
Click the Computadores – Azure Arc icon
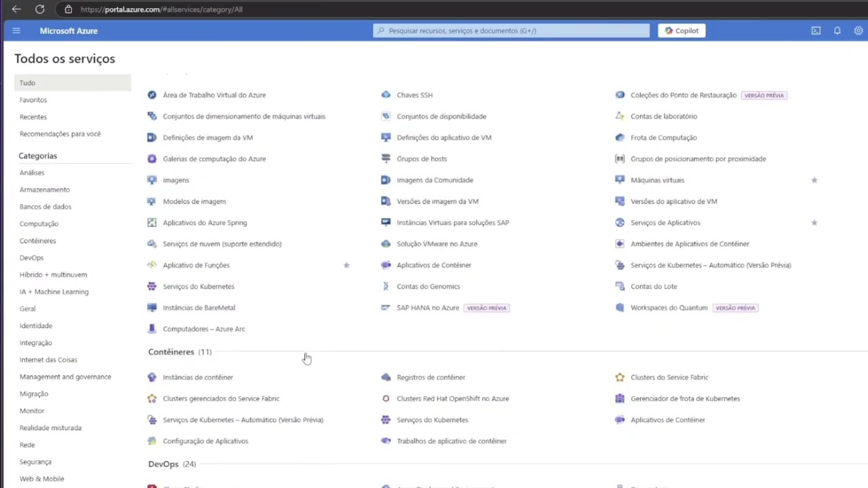coord(152,329)
